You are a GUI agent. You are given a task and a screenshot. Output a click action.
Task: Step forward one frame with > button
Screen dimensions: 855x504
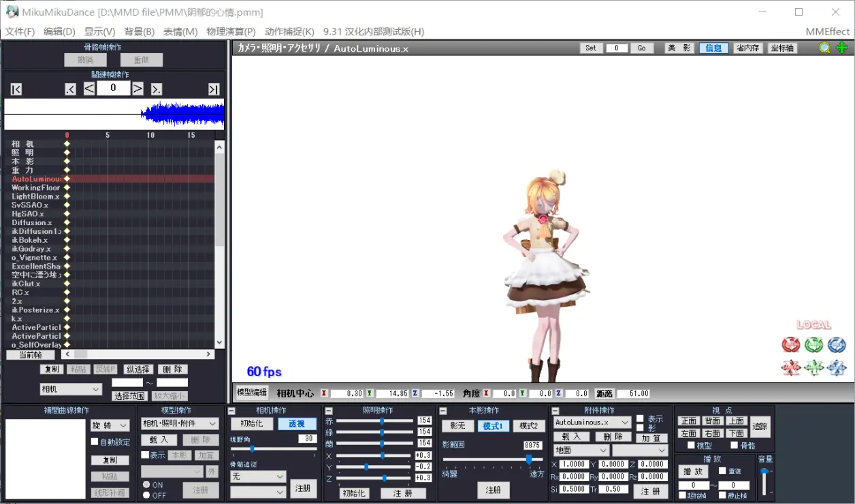(138, 88)
